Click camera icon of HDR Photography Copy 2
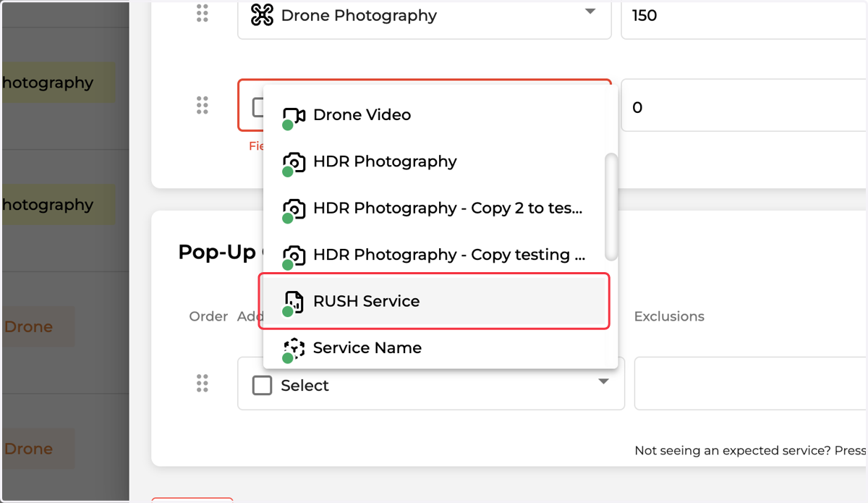Screen dimensions: 868x503 click(x=294, y=209)
